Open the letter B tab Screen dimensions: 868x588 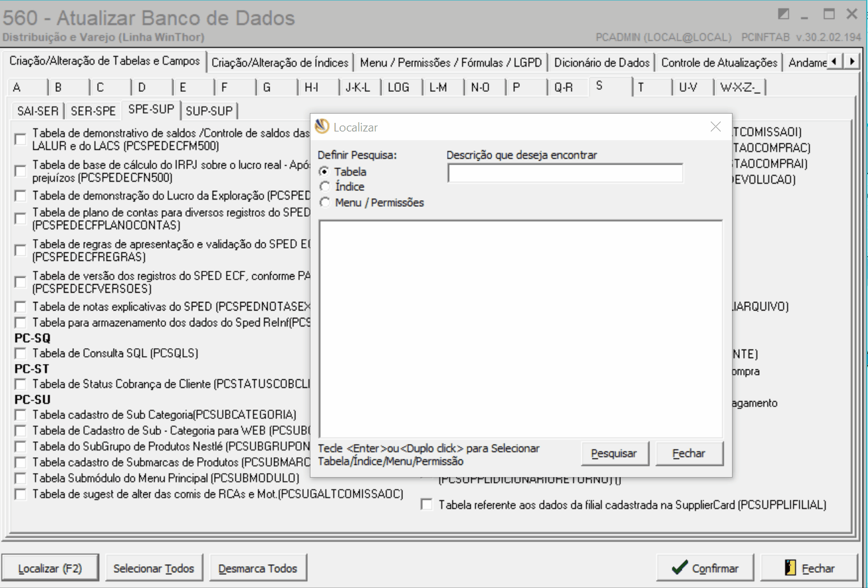68,87
